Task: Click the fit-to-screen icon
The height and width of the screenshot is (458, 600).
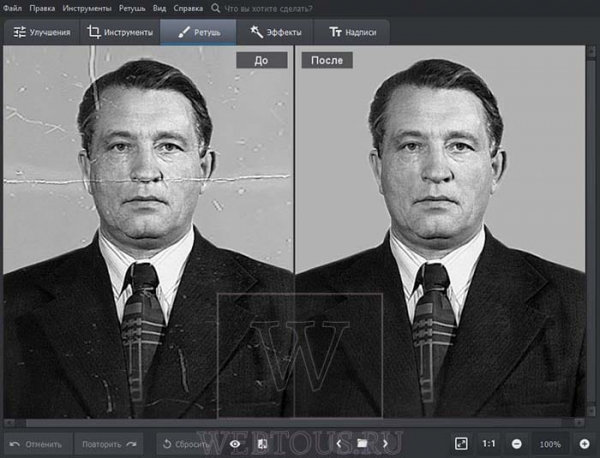Action: [461, 444]
